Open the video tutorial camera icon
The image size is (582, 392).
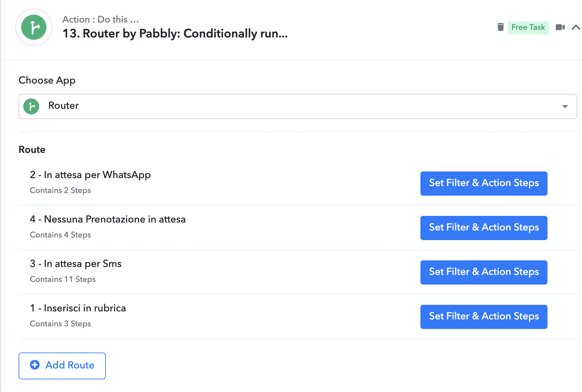560,27
